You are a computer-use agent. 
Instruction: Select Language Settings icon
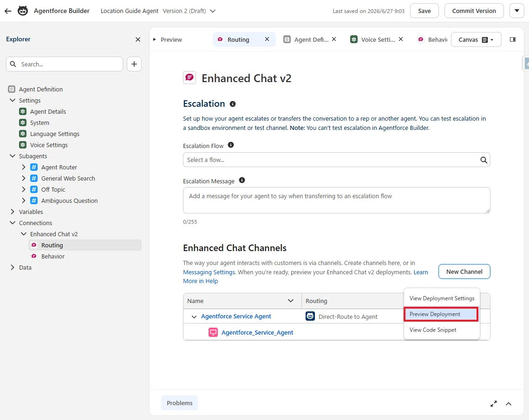click(x=23, y=134)
